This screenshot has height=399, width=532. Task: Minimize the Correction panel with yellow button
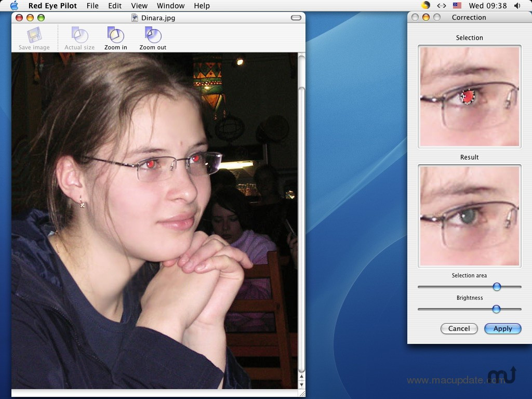pyautogui.click(x=426, y=17)
